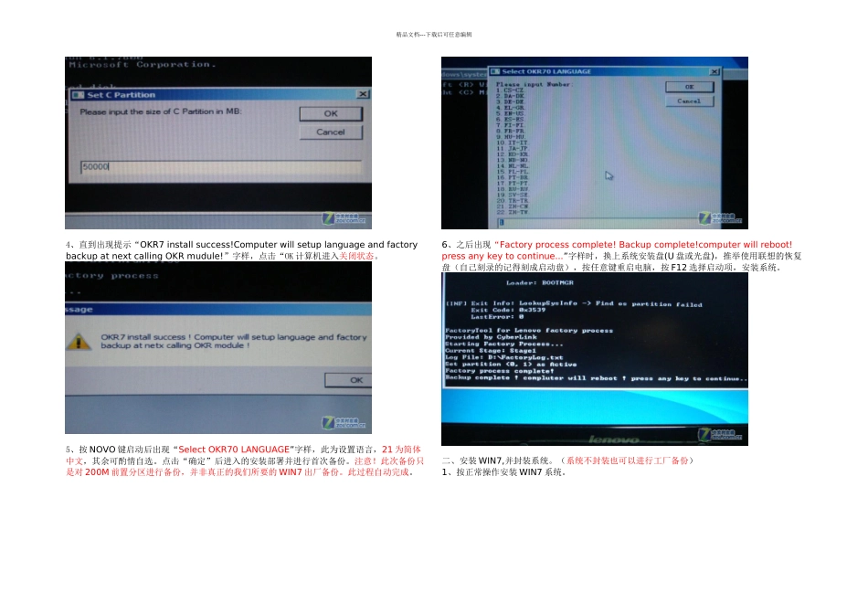Click the Set C Partition title bar icon
This screenshot has height=614, width=868.
tap(78, 95)
